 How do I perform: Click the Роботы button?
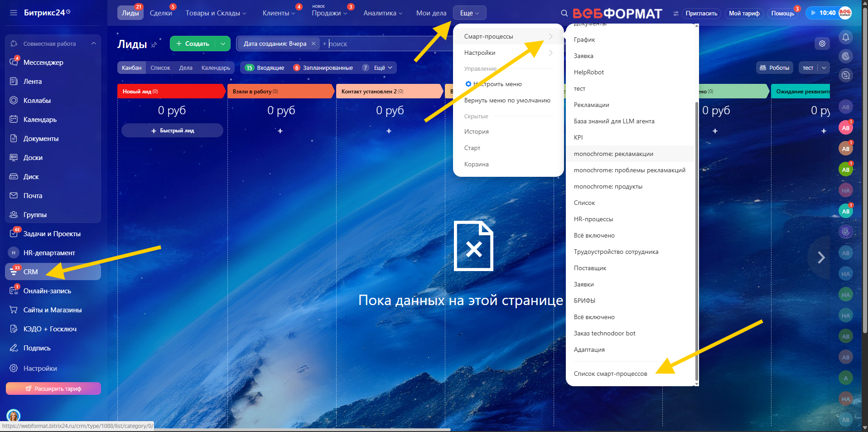tap(774, 68)
